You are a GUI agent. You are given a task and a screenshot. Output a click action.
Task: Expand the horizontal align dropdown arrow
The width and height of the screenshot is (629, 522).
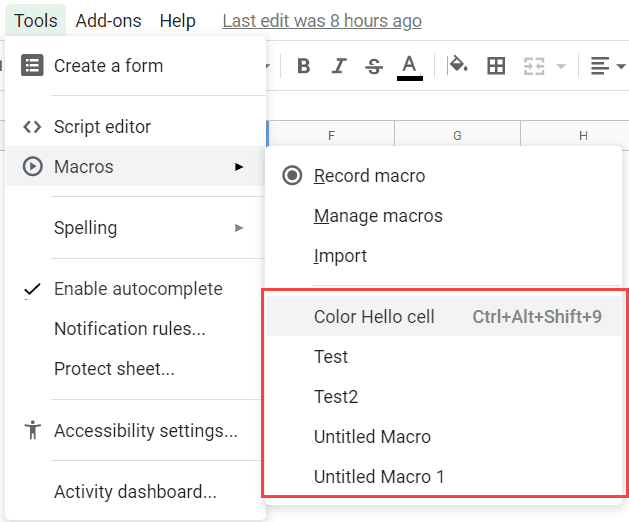coord(621,66)
